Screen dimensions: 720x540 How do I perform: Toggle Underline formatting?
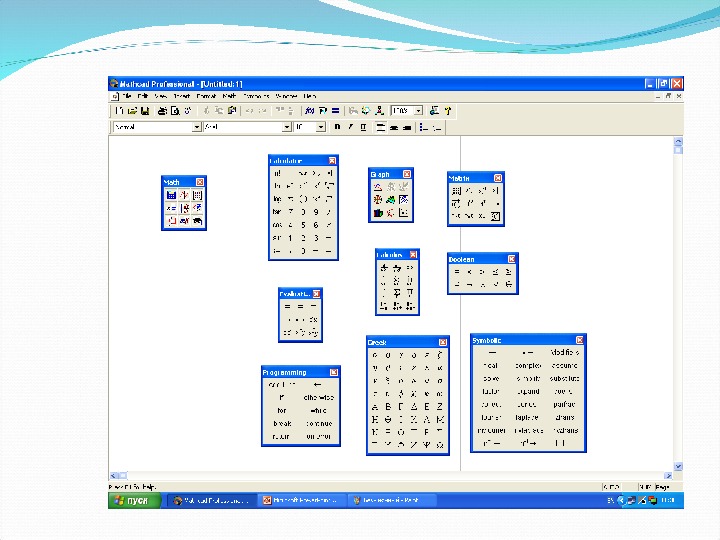(x=363, y=127)
